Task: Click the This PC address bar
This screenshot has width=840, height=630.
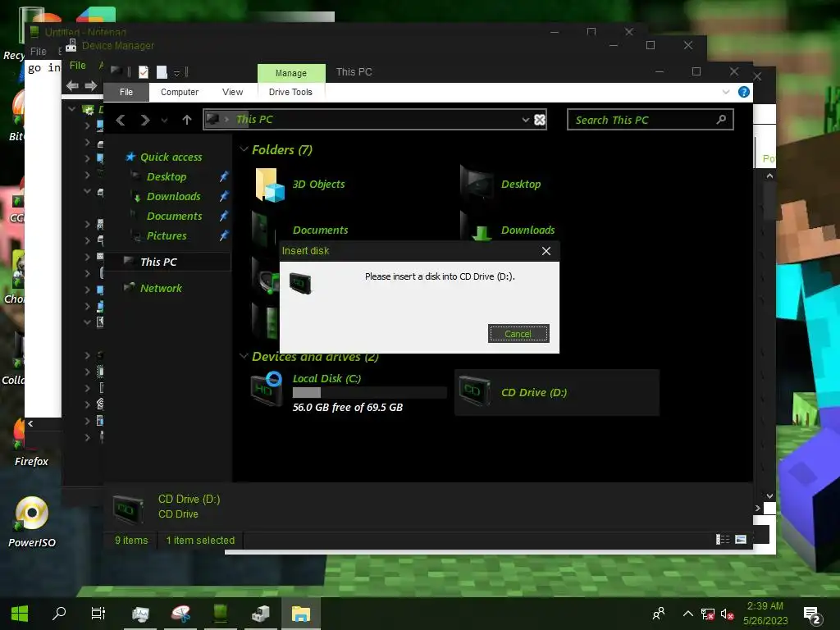Action: coord(375,120)
